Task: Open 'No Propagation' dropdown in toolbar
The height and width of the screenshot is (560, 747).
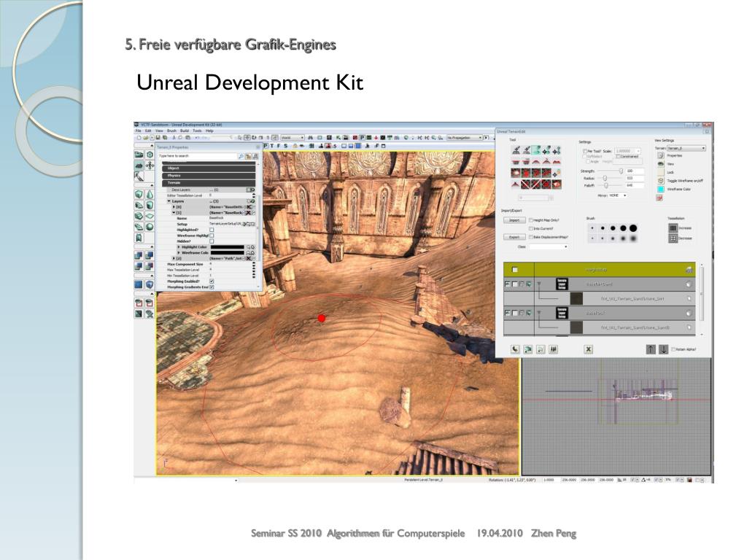Action: 464,138
